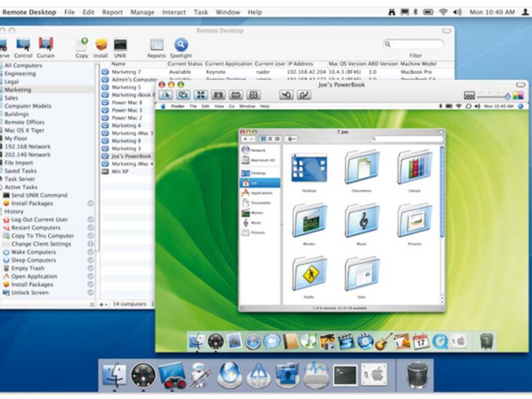This screenshot has width=532, height=399.
Task: Click the send clipboard arrow icon in Joe's PowerBook
Action: point(304,95)
